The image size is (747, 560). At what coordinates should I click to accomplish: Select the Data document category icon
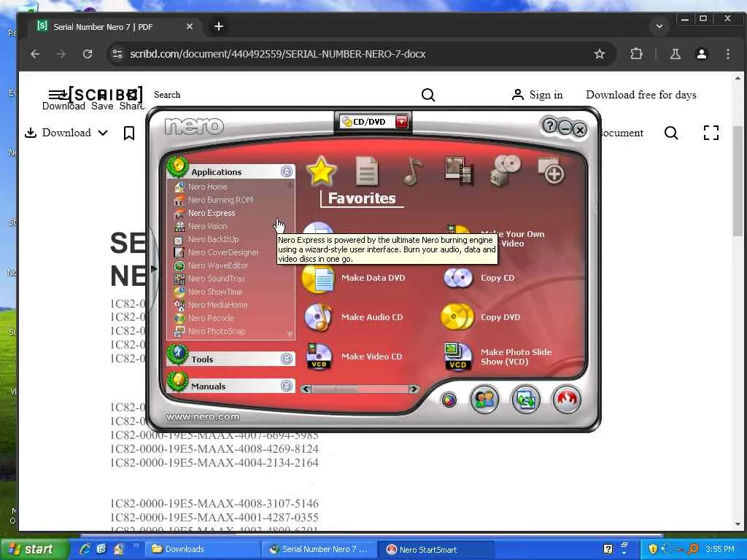[367, 171]
